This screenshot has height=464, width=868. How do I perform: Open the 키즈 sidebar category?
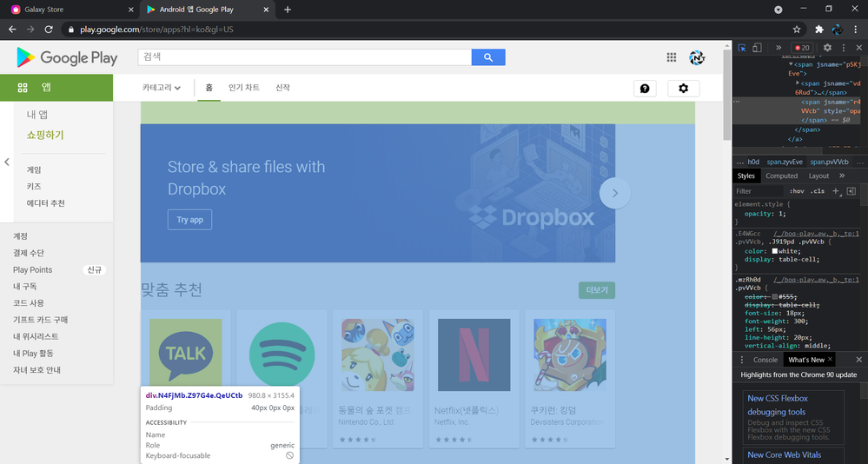pos(34,187)
